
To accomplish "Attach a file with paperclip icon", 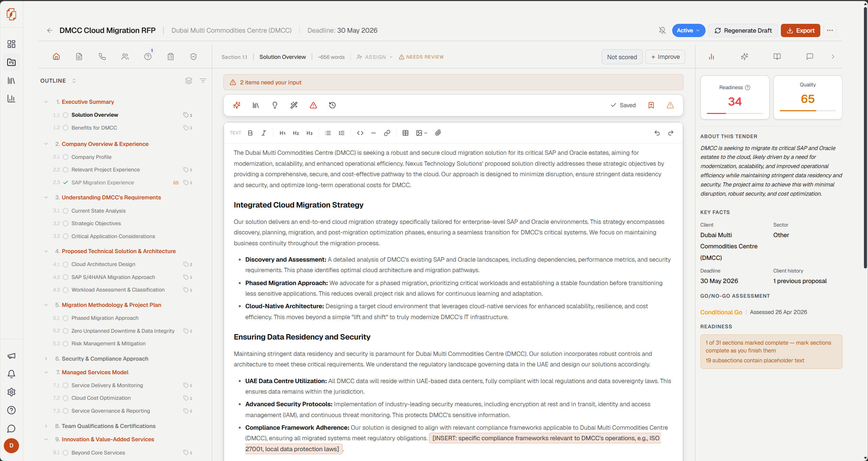I will click(x=438, y=133).
